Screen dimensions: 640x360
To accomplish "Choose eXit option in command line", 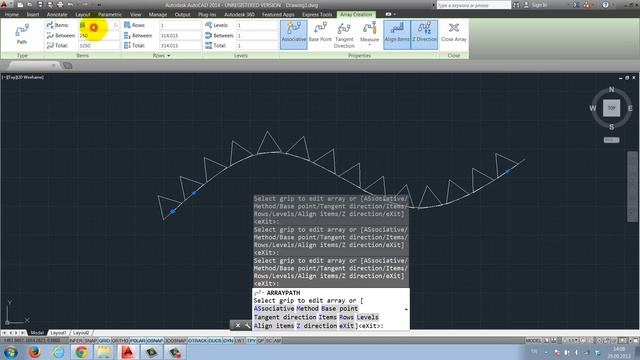I will pos(346,326).
